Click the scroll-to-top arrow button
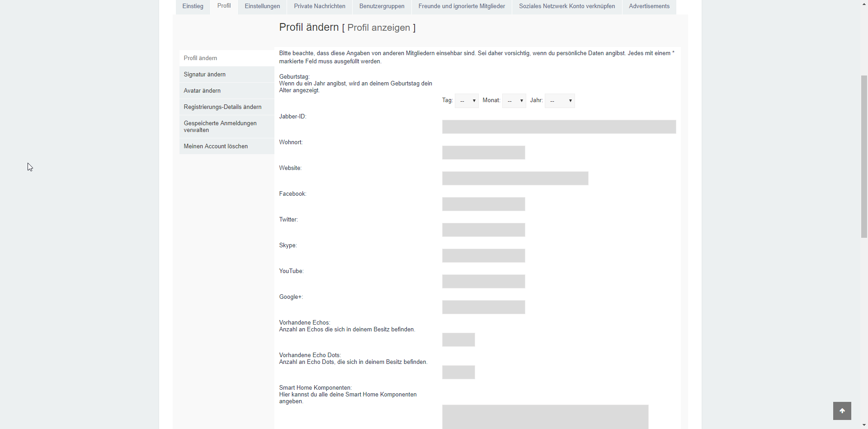This screenshot has width=868, height=429. [x=842, y=411]
